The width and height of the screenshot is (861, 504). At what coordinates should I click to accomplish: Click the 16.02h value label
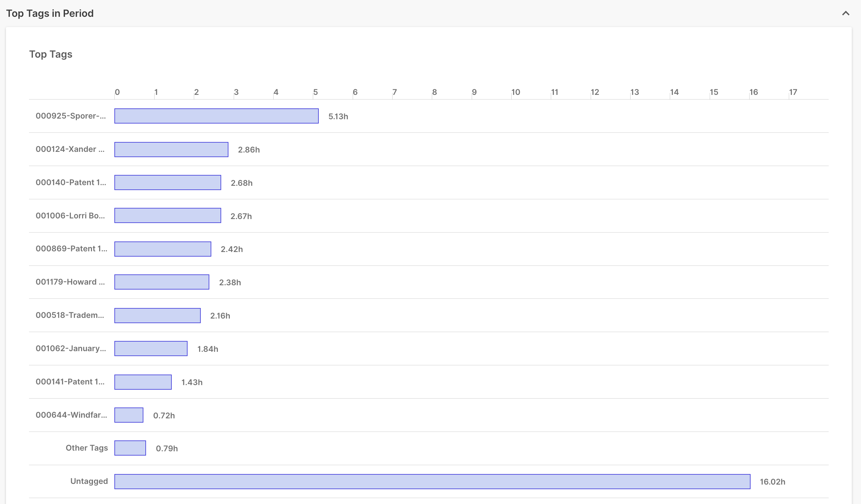pyautogui.click(x=773, y=482)
